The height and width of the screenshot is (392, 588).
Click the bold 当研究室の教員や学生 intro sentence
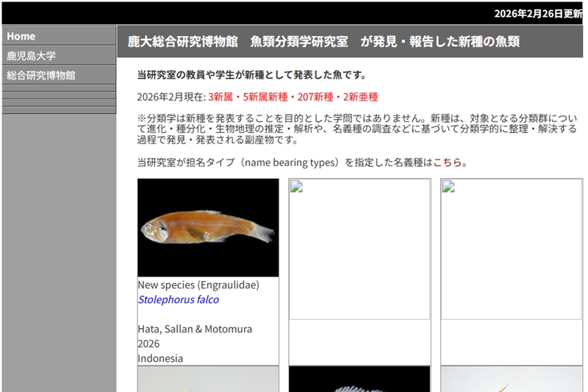click(x=251, y=75)
